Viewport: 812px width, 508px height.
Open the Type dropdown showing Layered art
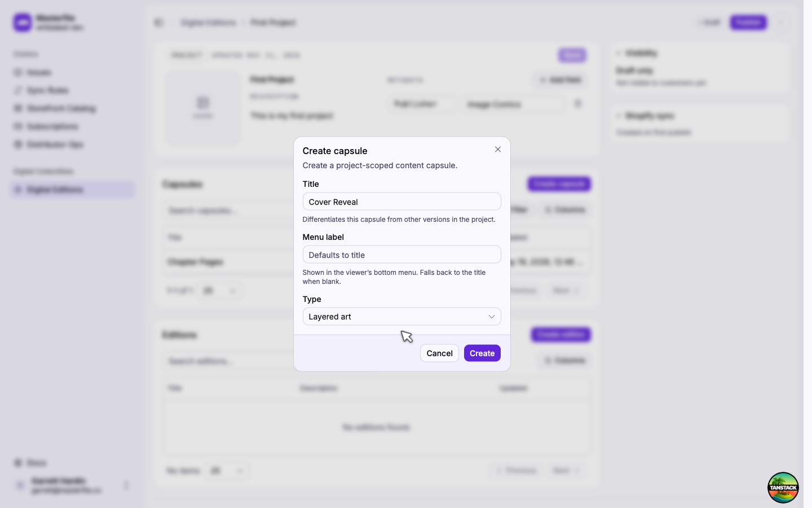click(x=401, y=317)
